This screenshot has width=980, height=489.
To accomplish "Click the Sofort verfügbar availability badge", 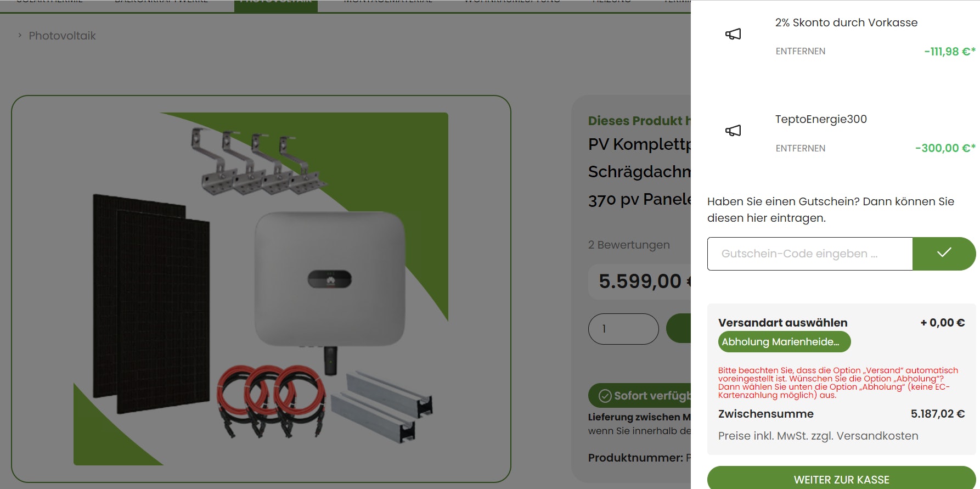I will (640, 396).
